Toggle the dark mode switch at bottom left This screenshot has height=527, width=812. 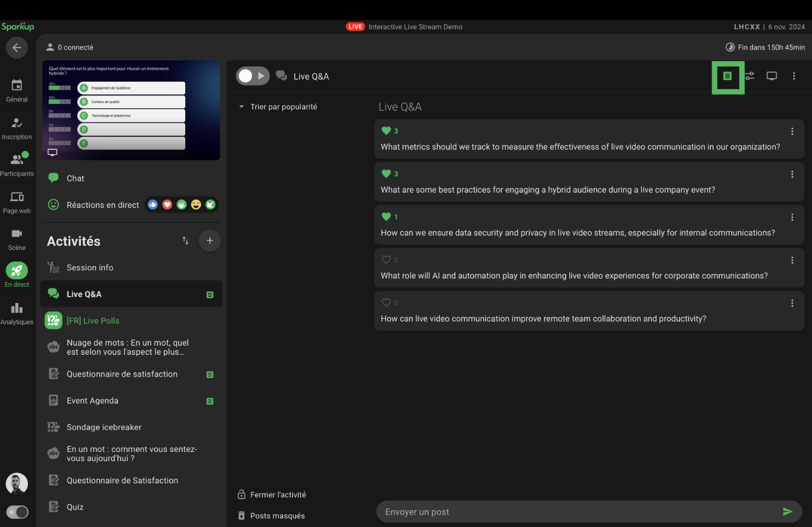click(17, 512)
